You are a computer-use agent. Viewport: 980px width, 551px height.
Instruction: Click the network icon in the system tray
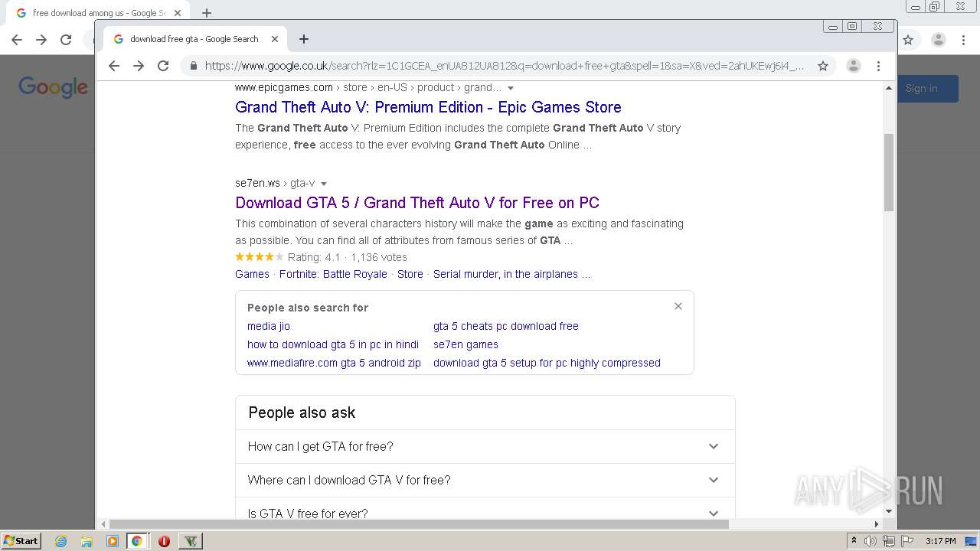[889, 541]
